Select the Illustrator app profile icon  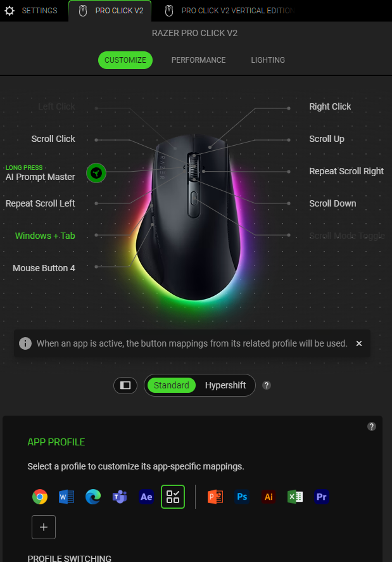[269, 497]
